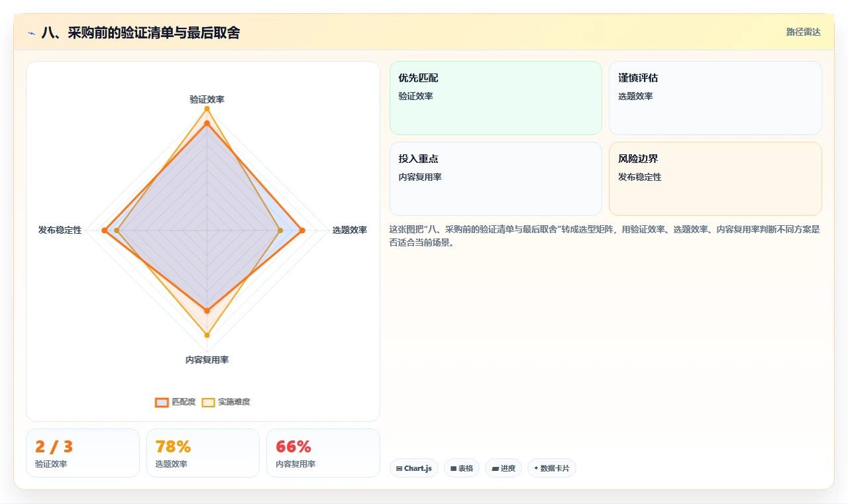848x504 pixels.
Task: Click the orange data point on 选题效率 axis
Action: (x=302, y=230)
